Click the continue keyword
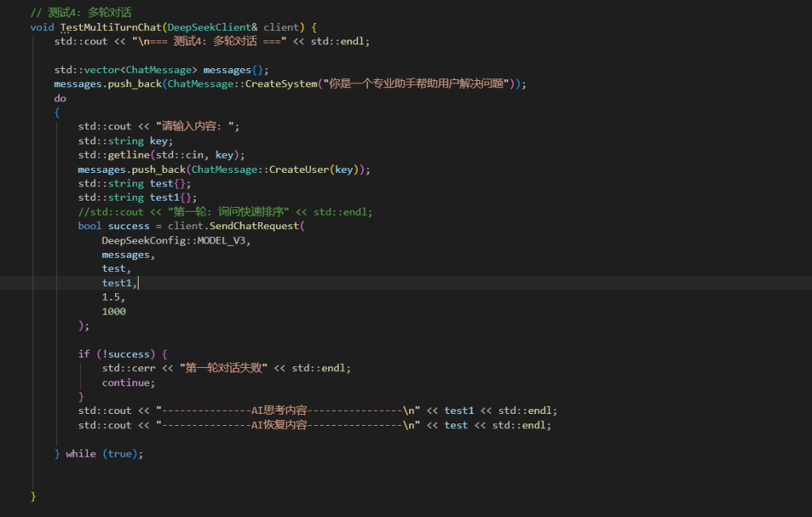 click(125, 383)
